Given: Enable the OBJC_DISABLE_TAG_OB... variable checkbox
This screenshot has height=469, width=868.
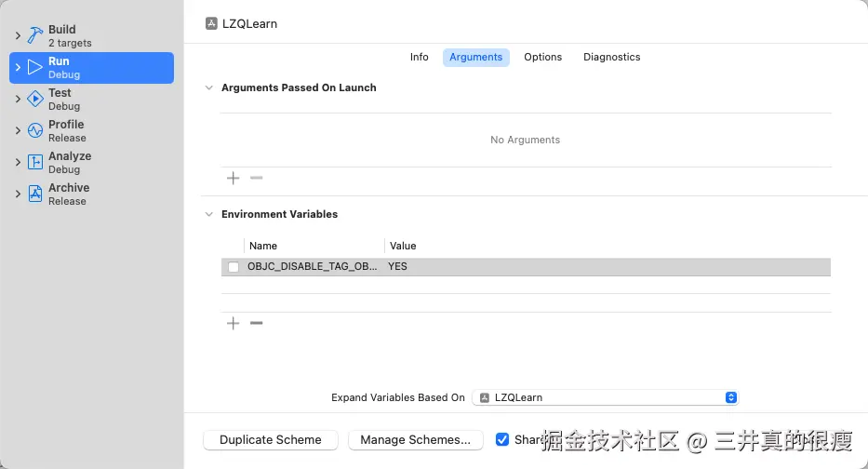Looking at the screenshot, I should [234, 267].
